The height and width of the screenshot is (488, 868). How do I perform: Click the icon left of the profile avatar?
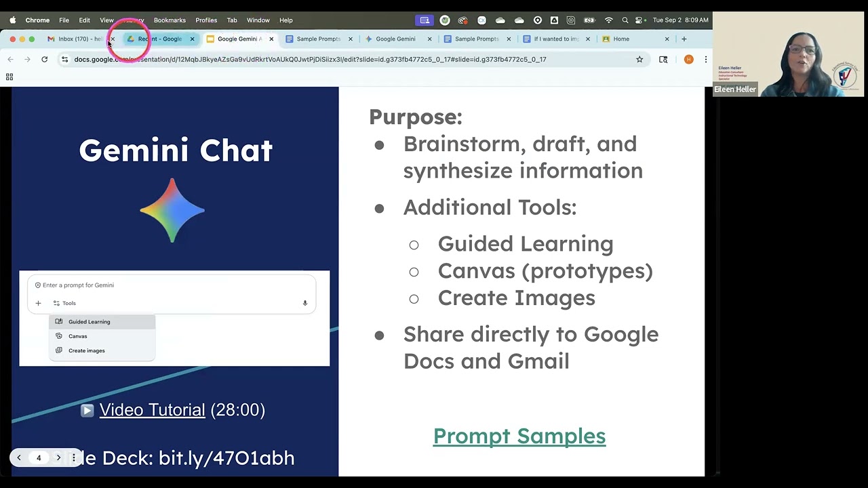coord(663,60)
